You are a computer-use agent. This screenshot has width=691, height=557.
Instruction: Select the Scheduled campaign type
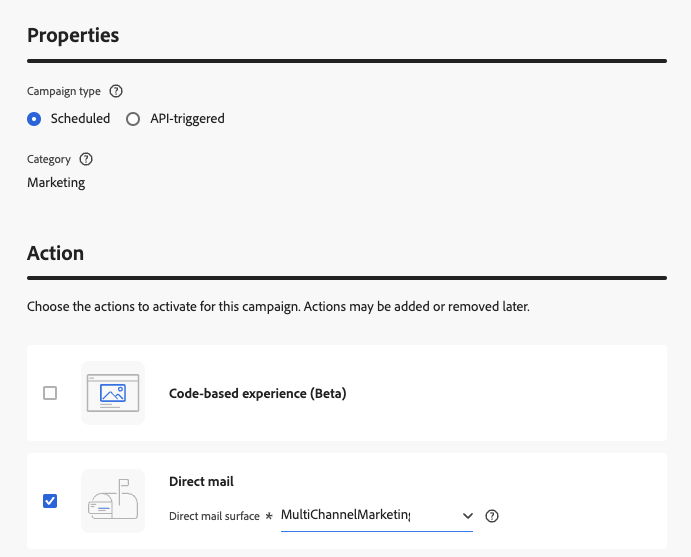pos(34,119)
